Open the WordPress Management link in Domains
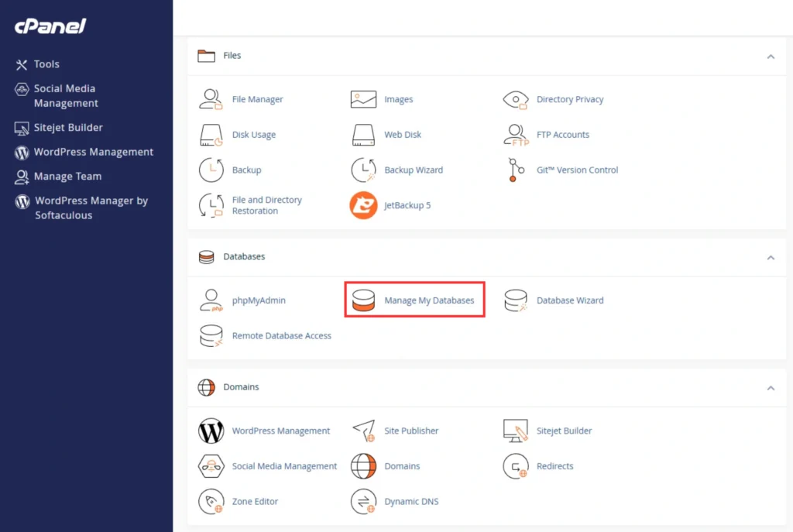Screen dimensions: 793x532 coord(280,431)
